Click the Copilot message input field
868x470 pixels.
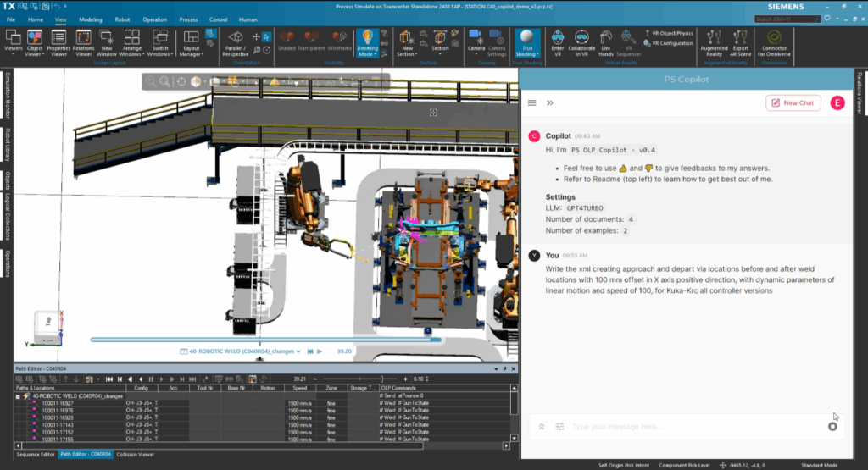pyautogui.click(x=696, y=426)
